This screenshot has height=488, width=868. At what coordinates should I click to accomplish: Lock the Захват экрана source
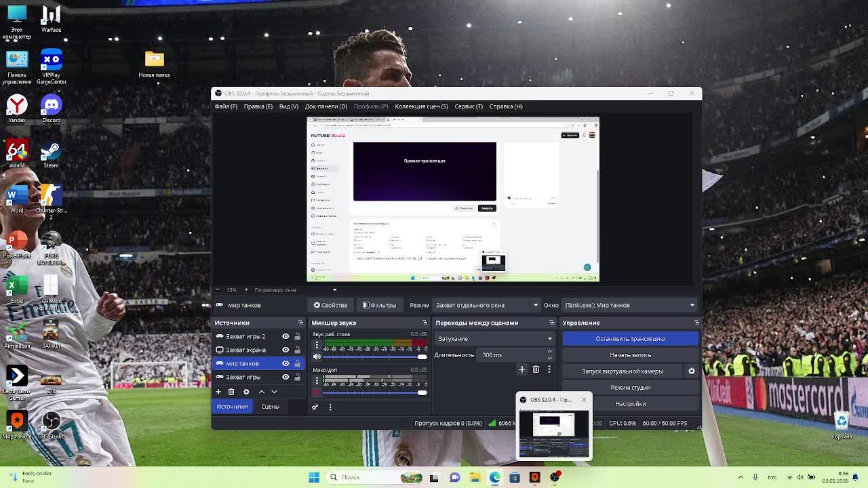pos(297,350)
